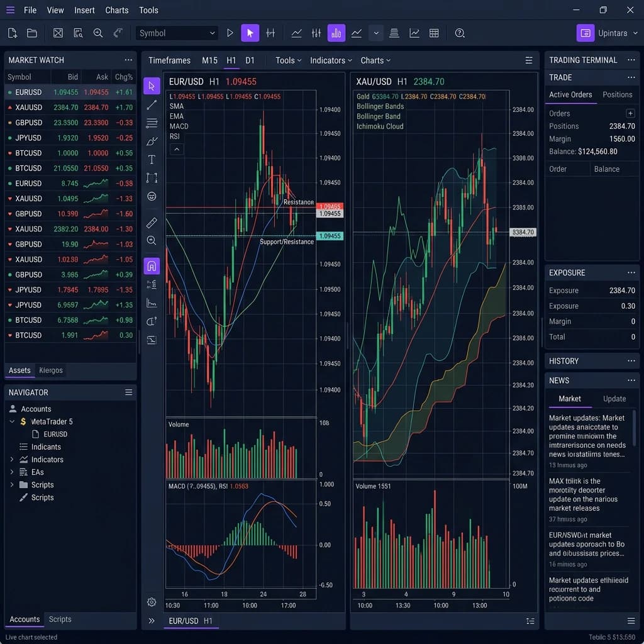Switch to the D1 timeframe
The width and height of the screenshot is (644, 644).
point(250,60)
